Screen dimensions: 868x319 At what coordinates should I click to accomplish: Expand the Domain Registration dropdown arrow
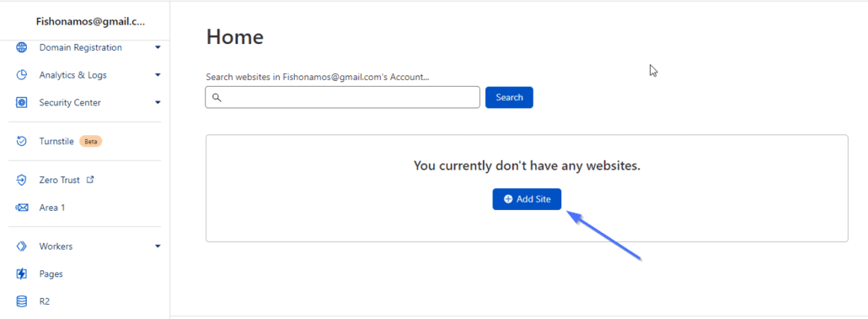click(158, 48)
